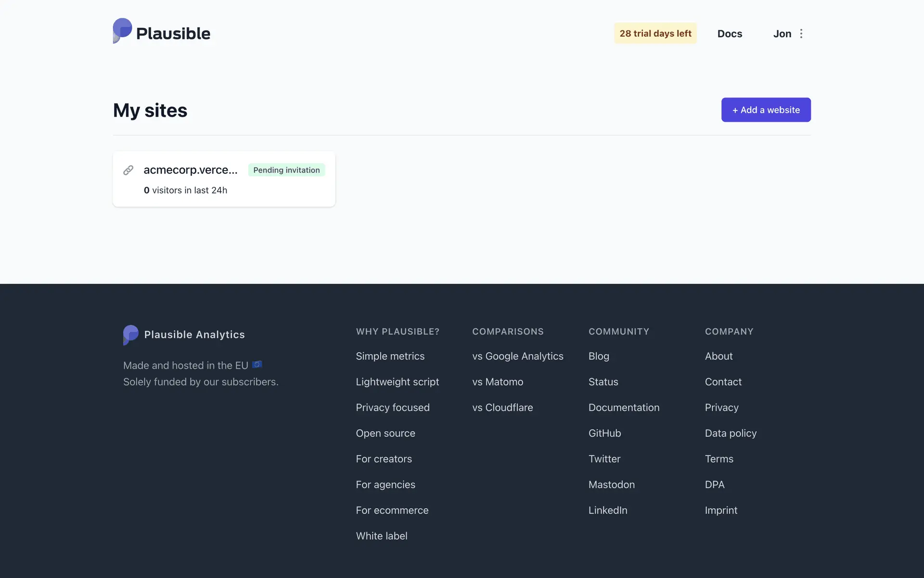Click the 28 trial days left badge
Image resolution: width=924 pixels, height=578 pixels.
pyautogui.click(x=655, y=33)
